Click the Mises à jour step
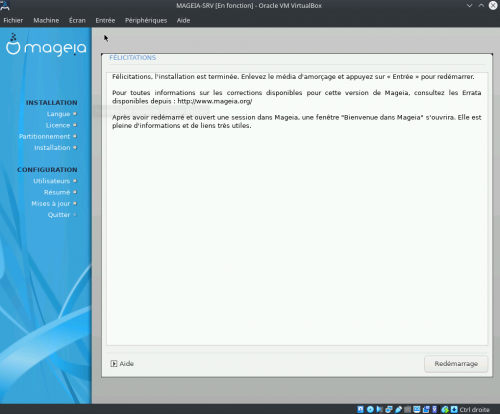The width and height of the screenshot is (500, 414). click(51, 204)
